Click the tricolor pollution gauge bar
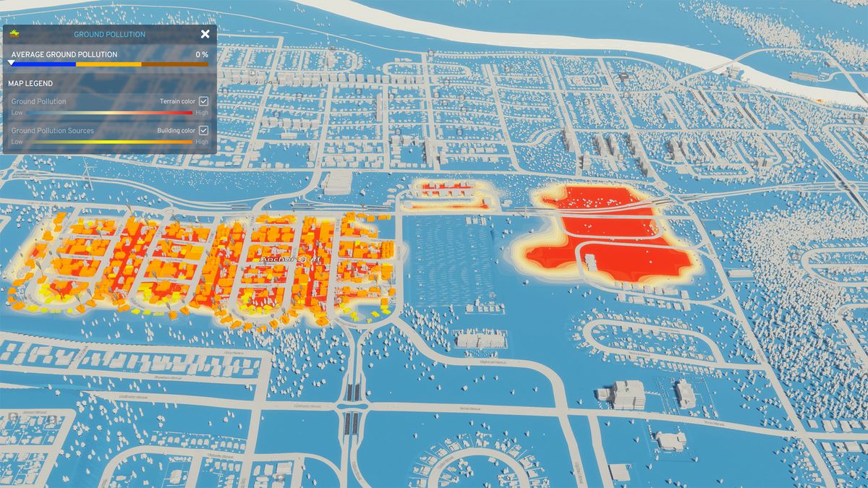The width and height of the screenshot is (868, 488). click(109, 64)
